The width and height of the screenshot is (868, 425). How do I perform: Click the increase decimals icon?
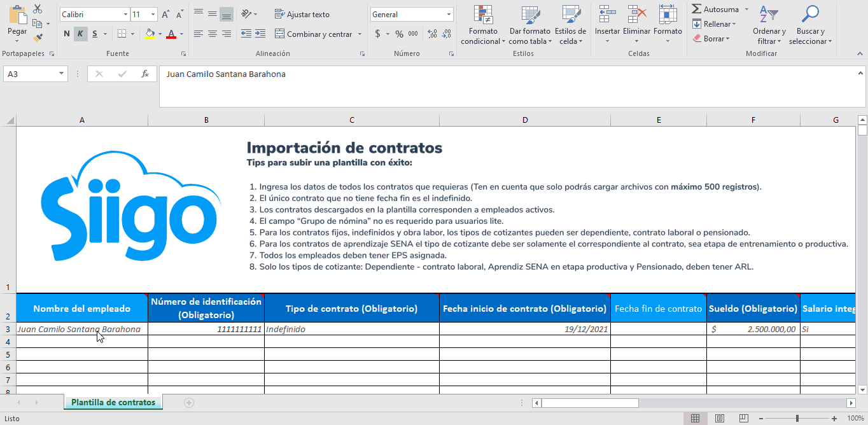click(432, 34)
